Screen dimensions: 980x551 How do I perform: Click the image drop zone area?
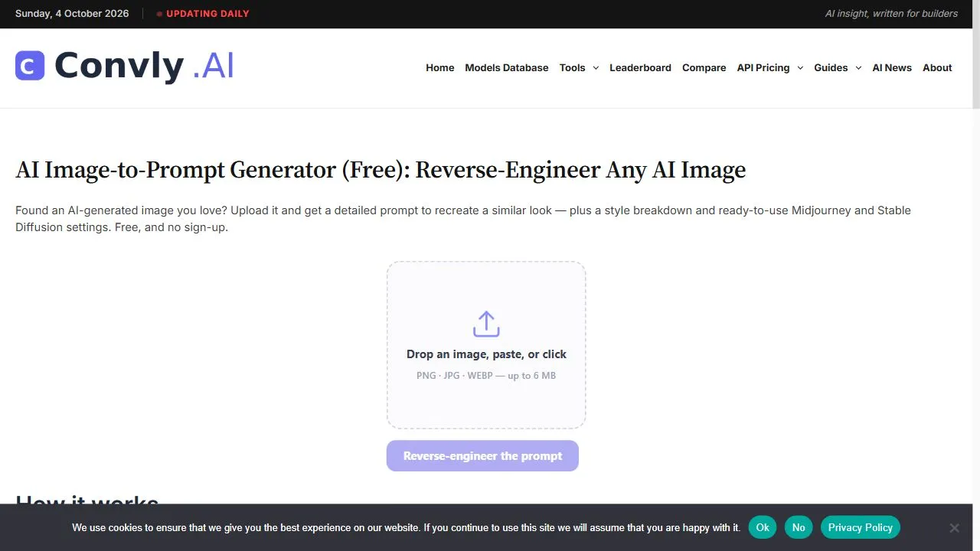pos(486,345)
